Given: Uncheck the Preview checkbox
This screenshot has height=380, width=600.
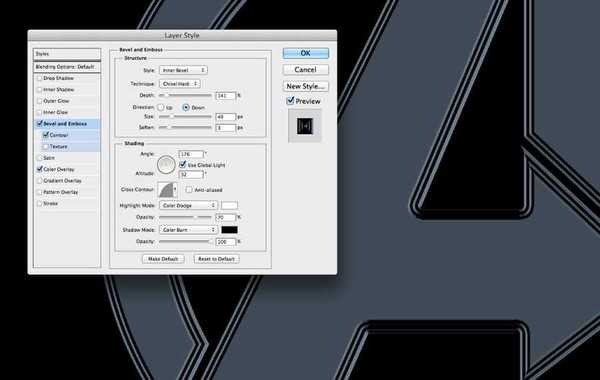Looking at the screenshot, I should click(290, 101).
